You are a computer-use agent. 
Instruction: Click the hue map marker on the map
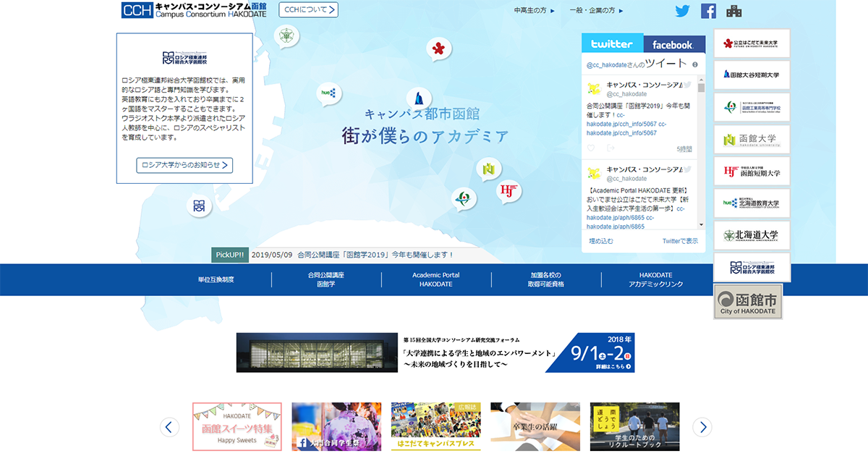tap(330, 95)
